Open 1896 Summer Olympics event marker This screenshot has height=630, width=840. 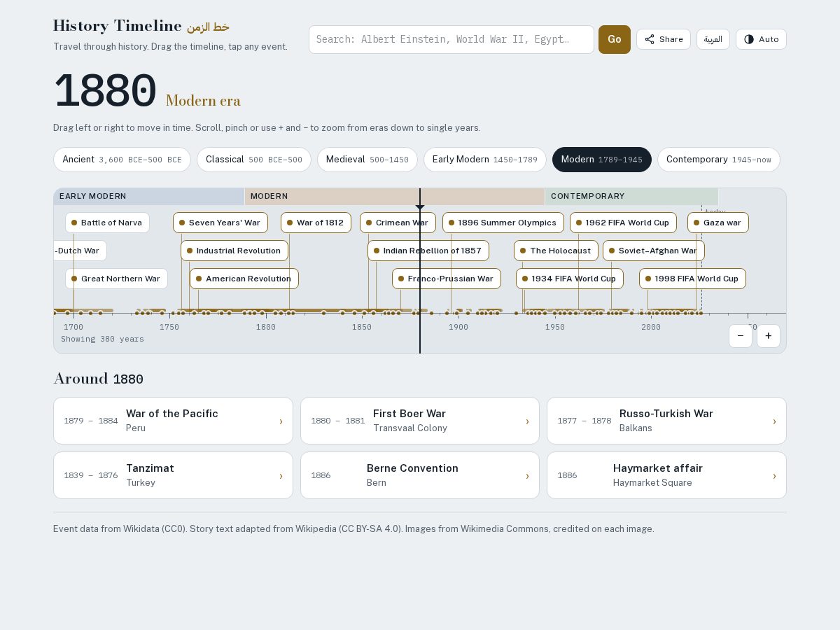[503, 223]
